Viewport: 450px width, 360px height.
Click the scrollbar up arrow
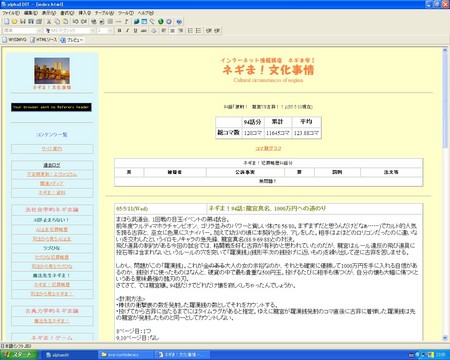point(445,50)
